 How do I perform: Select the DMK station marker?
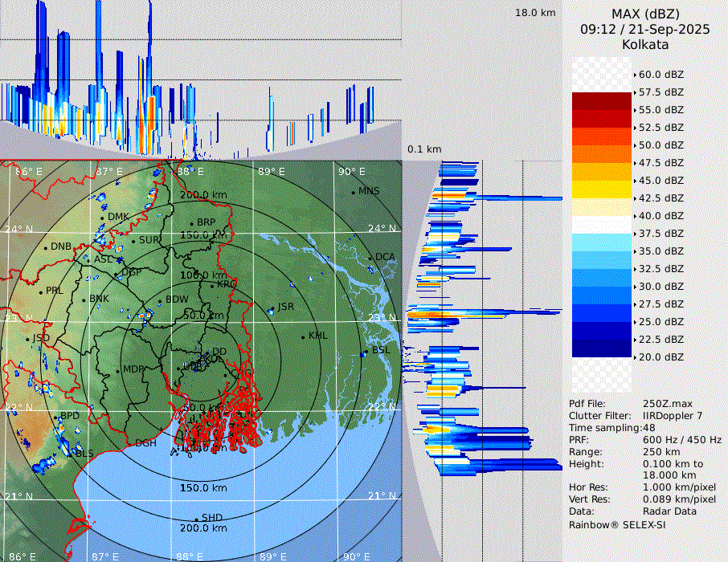coord(102,218)
